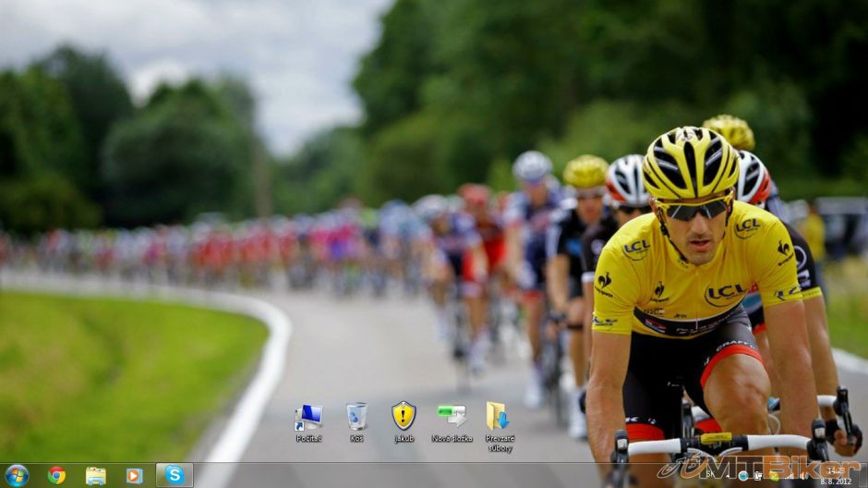Viewport: 868px width, 488px height.
Task: Click the round blue tray icon
Action: click(x=742, y=476)
